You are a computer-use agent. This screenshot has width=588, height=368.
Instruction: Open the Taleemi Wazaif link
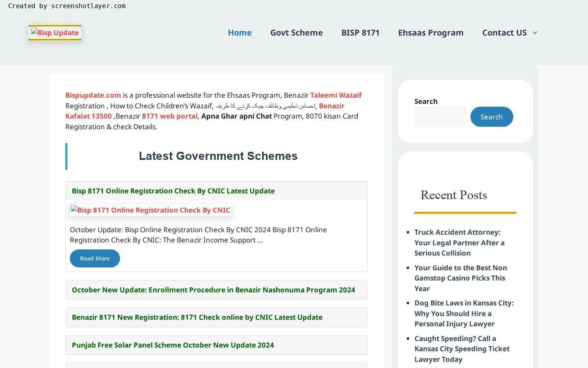(x=336, y=95)
